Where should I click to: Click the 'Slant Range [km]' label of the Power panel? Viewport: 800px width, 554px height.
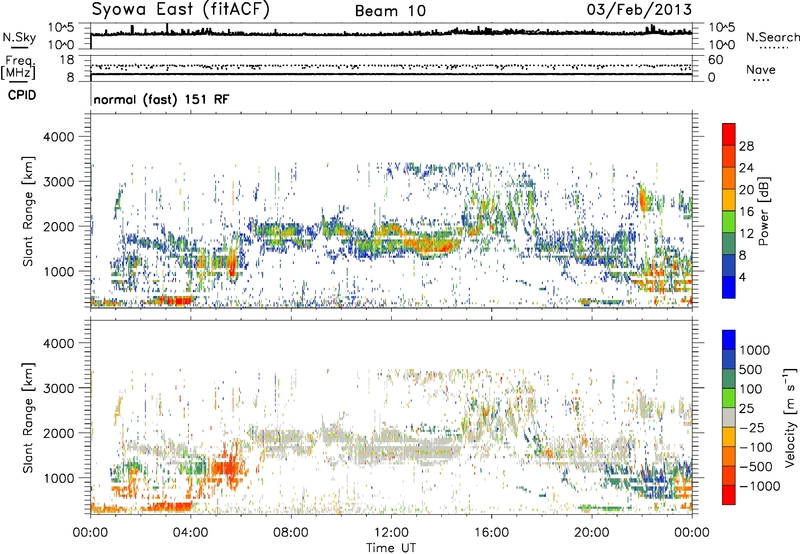[x=28, y=211]
